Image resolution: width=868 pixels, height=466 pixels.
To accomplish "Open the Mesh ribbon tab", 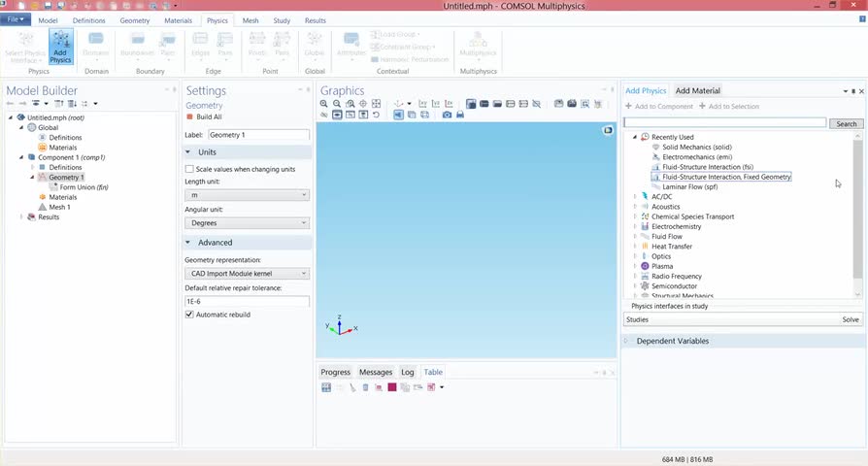I will [x=250, y=20].
